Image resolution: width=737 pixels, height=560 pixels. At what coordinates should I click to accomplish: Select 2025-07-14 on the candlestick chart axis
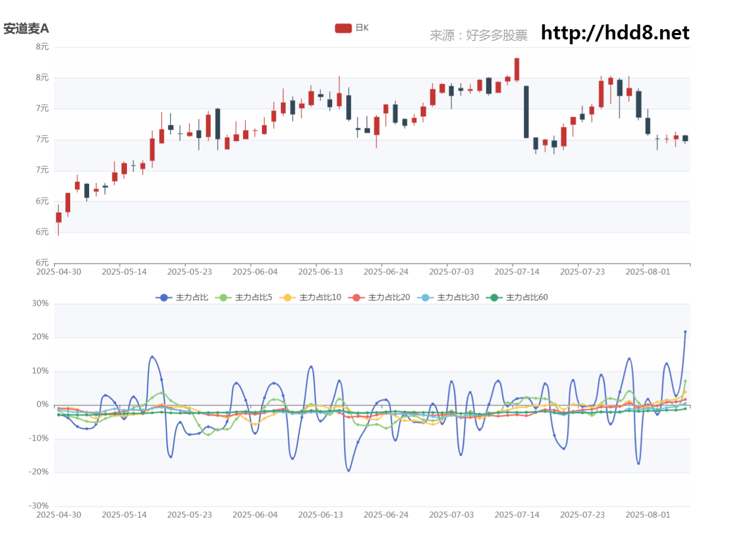[x=517, y=272]
